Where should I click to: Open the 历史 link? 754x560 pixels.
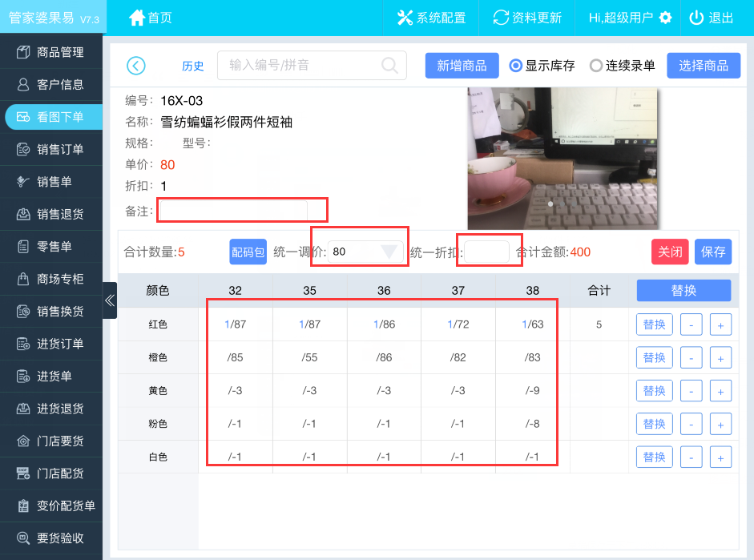pos(193,66)
